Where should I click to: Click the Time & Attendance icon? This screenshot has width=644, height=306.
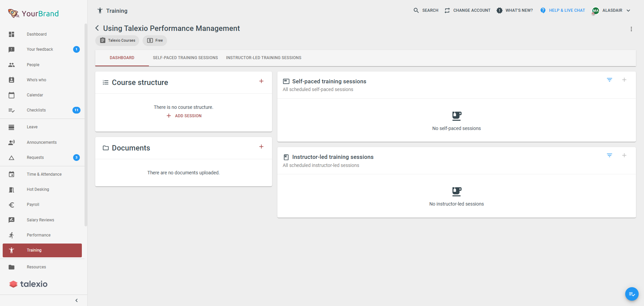(11, 174)
